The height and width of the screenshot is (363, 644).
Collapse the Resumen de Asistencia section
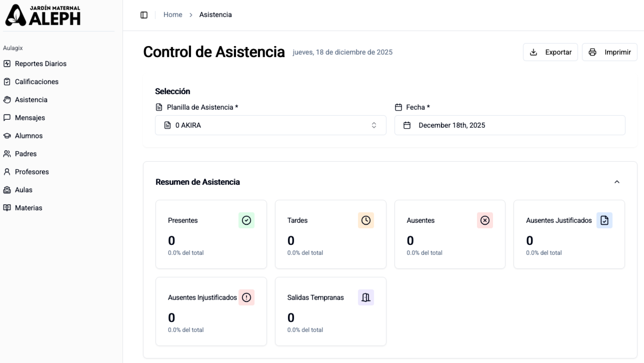pos(617,182)
